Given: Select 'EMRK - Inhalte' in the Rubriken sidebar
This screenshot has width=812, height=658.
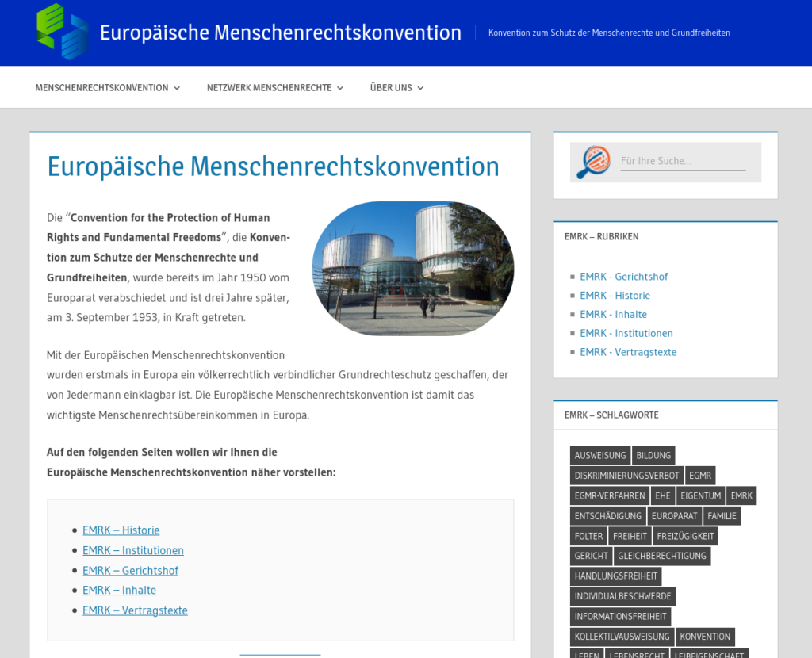Looking at the screenshot, I should (613, 315).
